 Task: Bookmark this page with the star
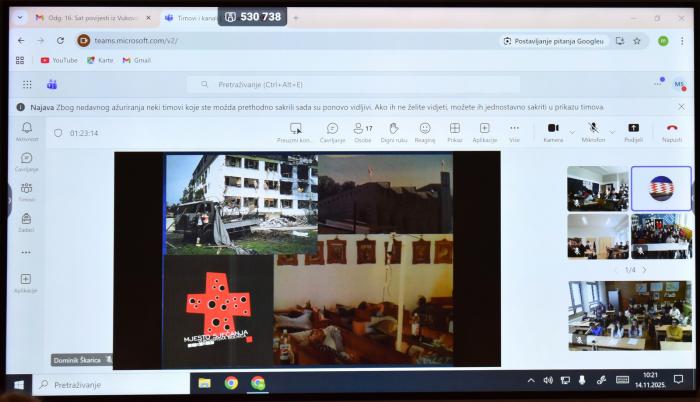coord(637,40)
